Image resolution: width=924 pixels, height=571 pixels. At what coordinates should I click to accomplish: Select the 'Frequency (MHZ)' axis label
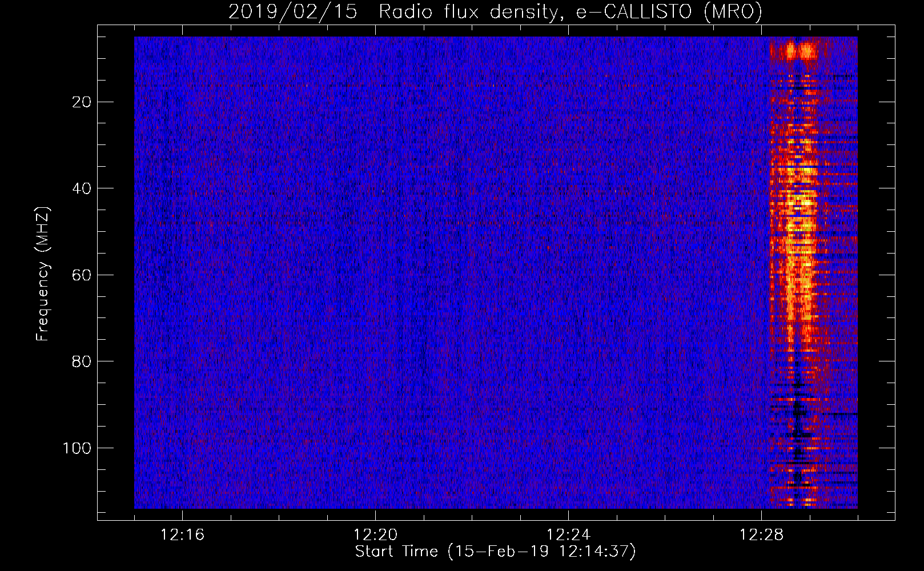(43, 274)
